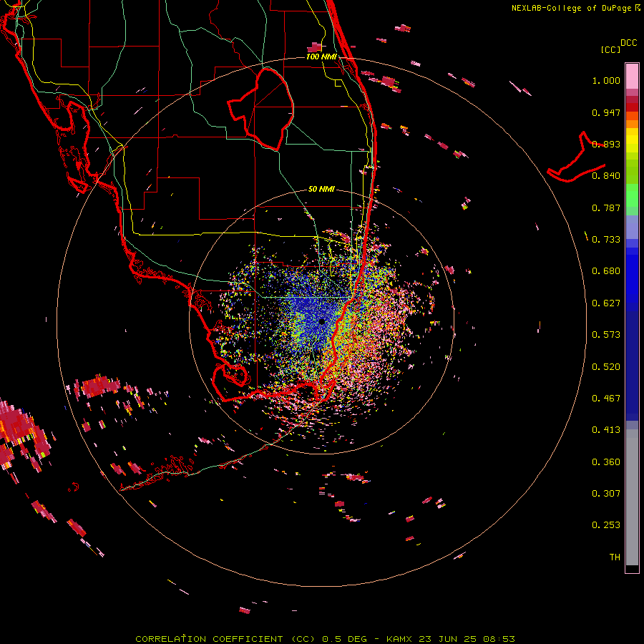This screenshot has height=644, width=644.
Task: Click the [CC] units label
Action: [x=610, y=49]
